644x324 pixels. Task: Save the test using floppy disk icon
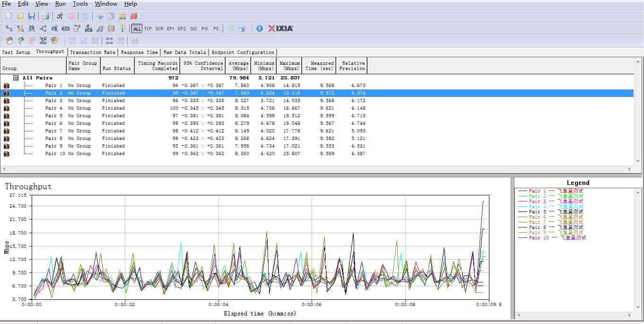click(32, 16)
